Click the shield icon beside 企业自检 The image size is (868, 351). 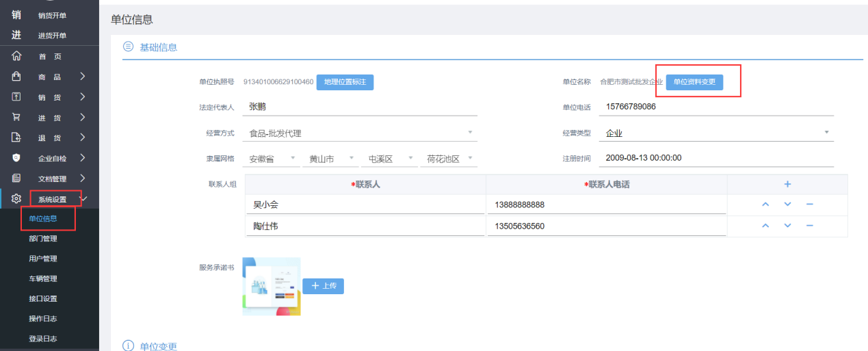[x=16, y=158]
